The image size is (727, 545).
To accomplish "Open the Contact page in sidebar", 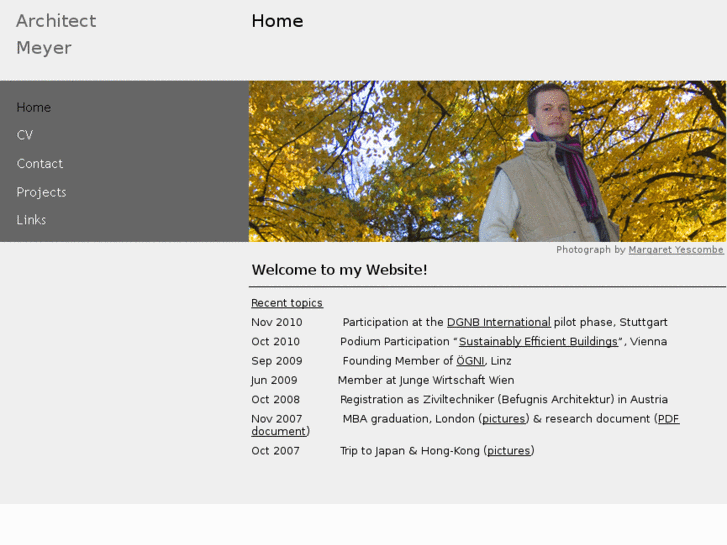I will pos(39,164).
